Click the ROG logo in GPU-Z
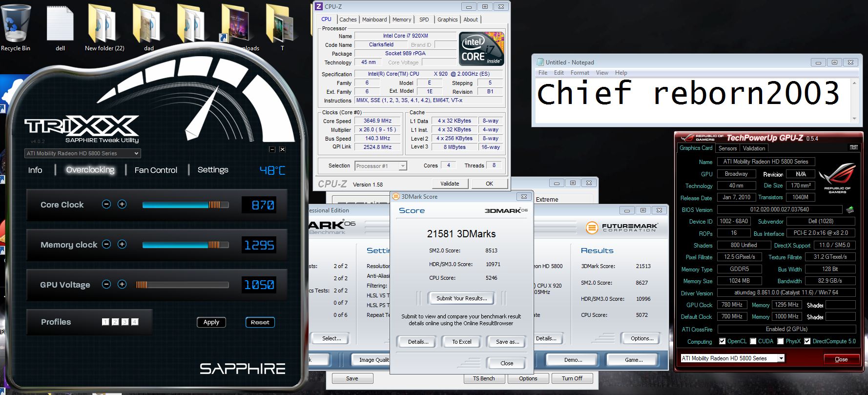Image resolution: width=868 pixels, height=395 pixels. 837,179
